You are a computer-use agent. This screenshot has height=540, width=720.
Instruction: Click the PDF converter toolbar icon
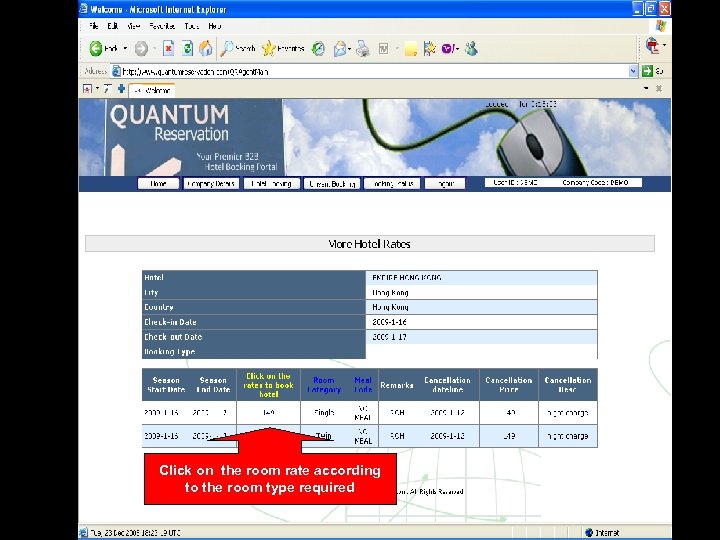pos(652,46)
